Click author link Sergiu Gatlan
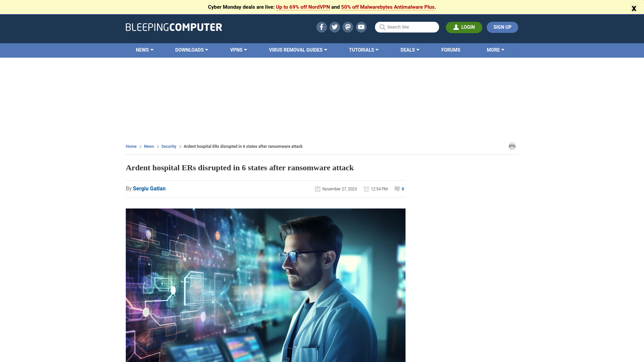 (149, 188)
